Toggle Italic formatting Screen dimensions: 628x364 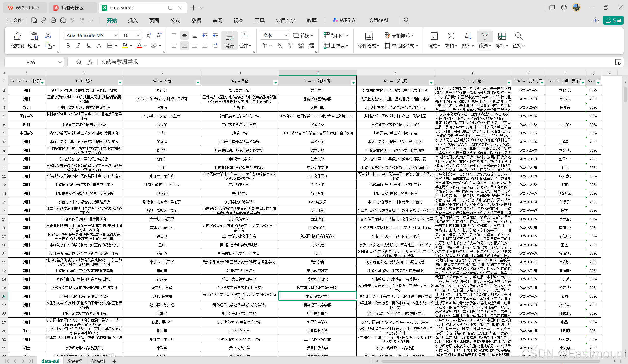click(78, 46)
